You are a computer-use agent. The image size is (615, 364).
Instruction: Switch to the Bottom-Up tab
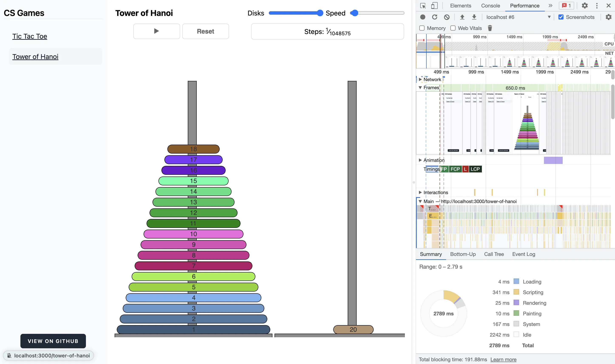463,254
